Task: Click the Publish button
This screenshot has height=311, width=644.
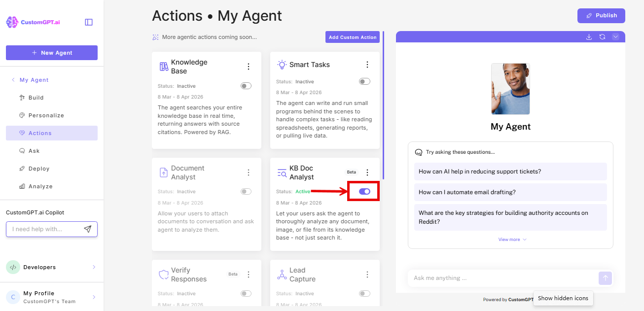Action: click(601, 15)
